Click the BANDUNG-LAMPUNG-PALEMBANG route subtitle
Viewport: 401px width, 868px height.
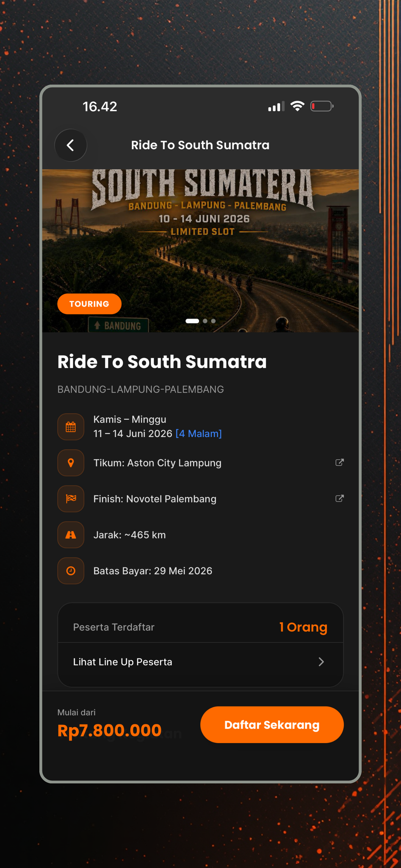pyautogui.click(x=140, y=389)
